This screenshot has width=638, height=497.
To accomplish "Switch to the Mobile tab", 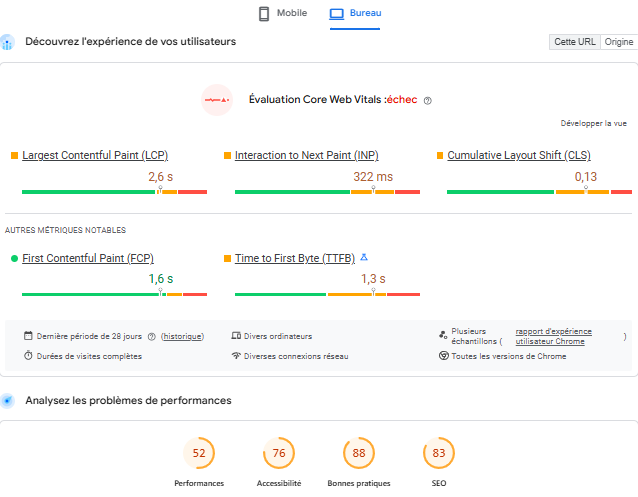I will [x=282, y=14].
